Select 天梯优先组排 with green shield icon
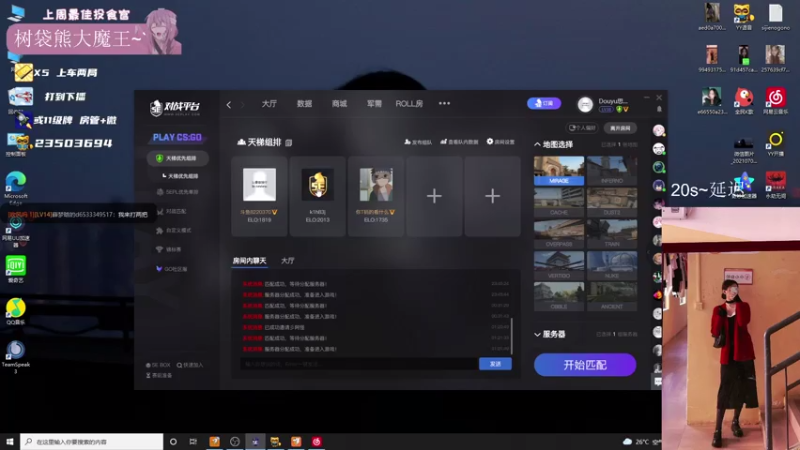Screen dimensions: 800x450 tap(178, 158)
